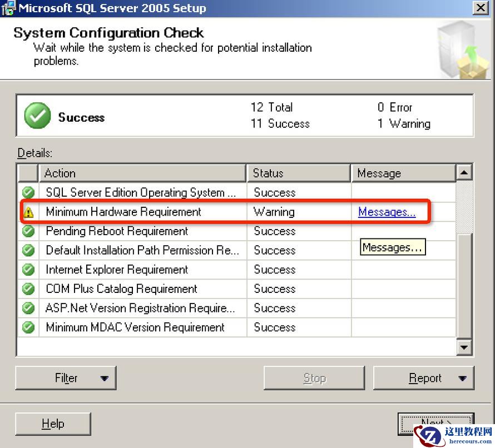
Task: Close the SQL Server 2005 Setup window
Action: (x=481, y=8)
